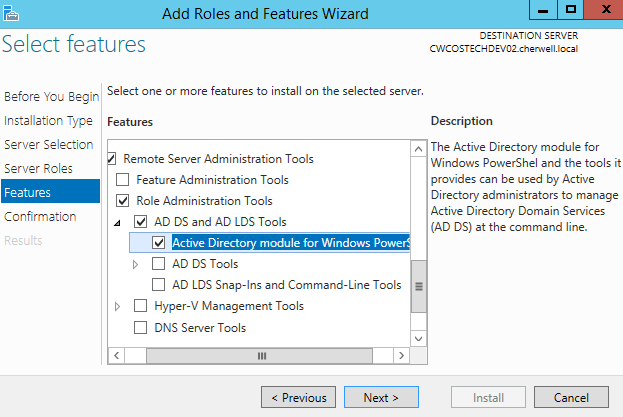Select Remote Server Administration Tools label
The image size is (623, 417).
218,159
